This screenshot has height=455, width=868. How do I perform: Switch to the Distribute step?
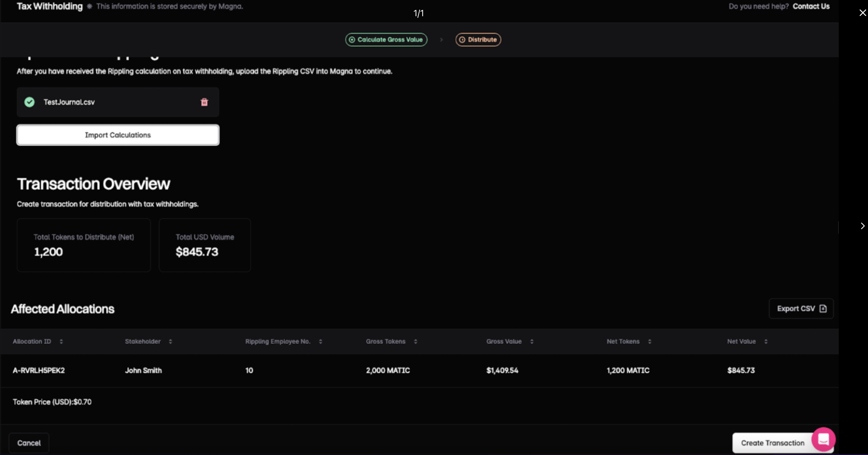point(478,39)
